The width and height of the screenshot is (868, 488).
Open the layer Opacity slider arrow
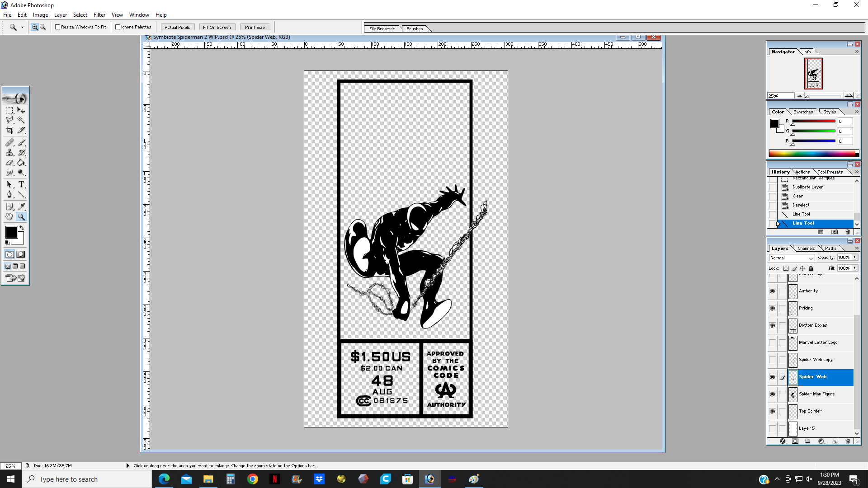click(855, 257)
